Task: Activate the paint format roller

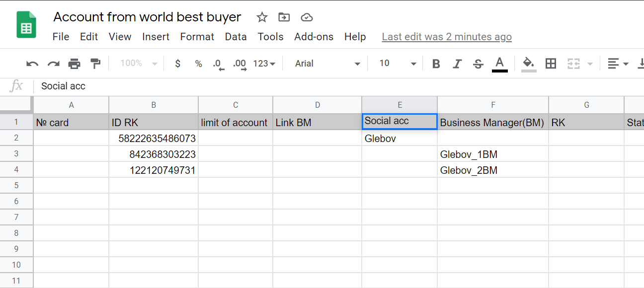Action: (x=95, y=63)
